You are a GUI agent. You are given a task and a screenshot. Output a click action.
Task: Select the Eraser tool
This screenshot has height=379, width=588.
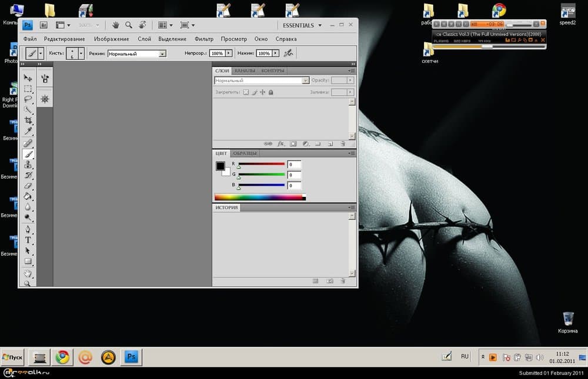28,186
